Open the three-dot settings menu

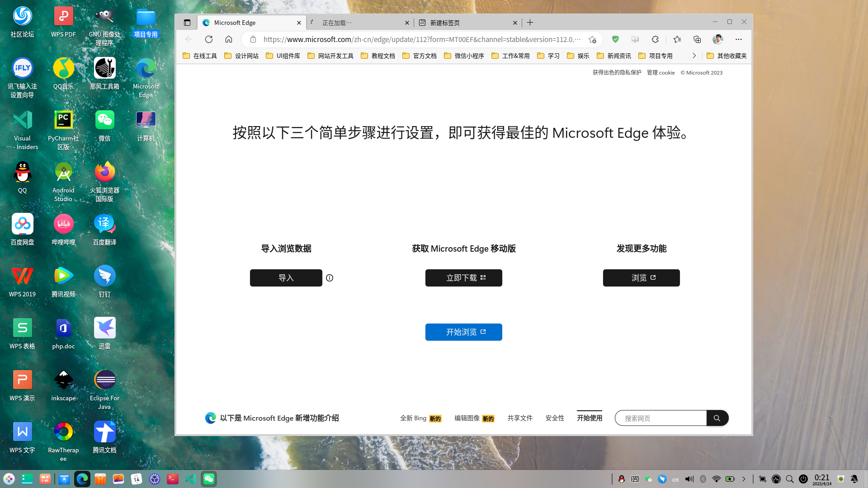tap(739, 39)
